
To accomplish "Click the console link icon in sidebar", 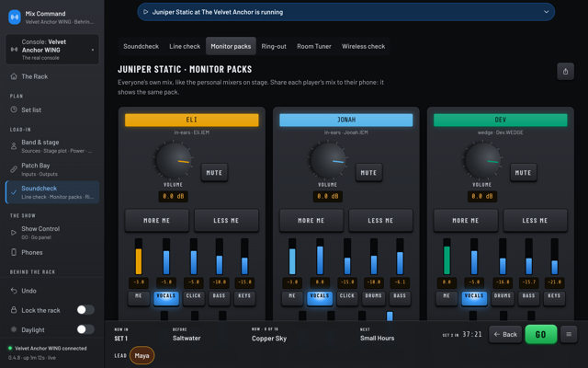I will 14,50.
